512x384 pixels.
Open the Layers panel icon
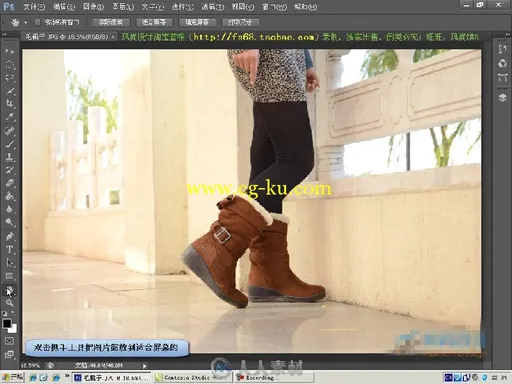[x=503, y=98]
